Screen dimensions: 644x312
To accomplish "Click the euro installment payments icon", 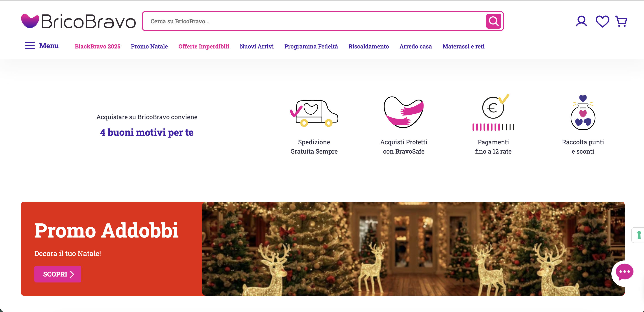I will 493,112.
